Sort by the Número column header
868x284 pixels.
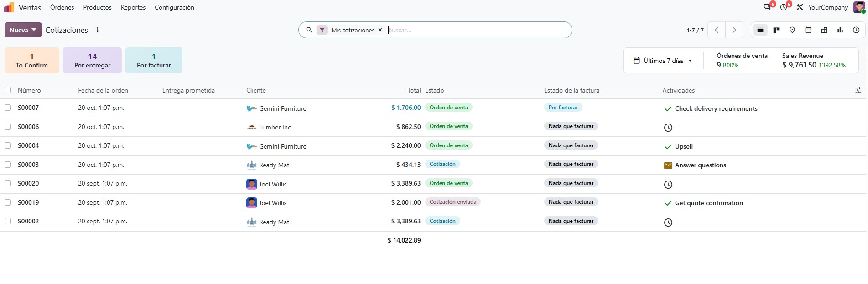(x=29, y=90)
